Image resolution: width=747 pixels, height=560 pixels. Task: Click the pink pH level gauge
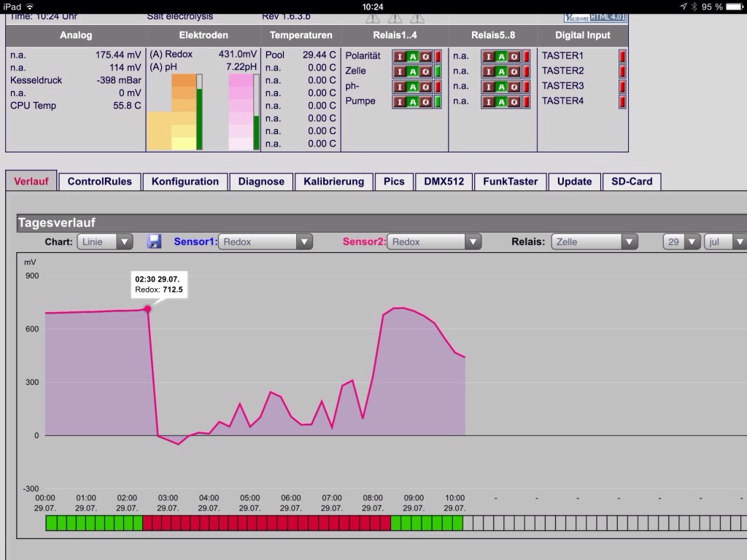(241, 112)
